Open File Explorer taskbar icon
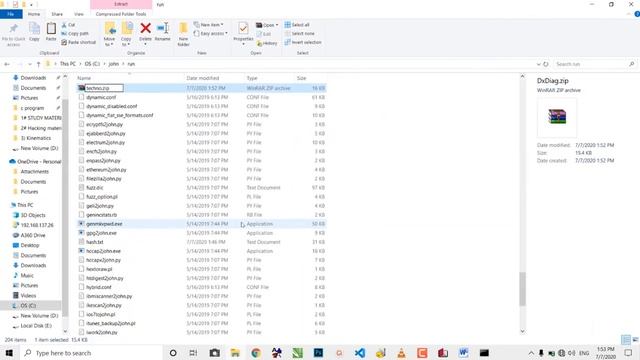This screenshot has width=640, height=360. 235,353
